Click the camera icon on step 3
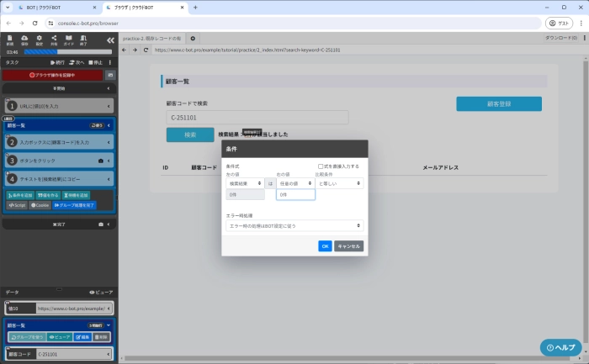Screen dimensions: 589x364 coord(102,160)
